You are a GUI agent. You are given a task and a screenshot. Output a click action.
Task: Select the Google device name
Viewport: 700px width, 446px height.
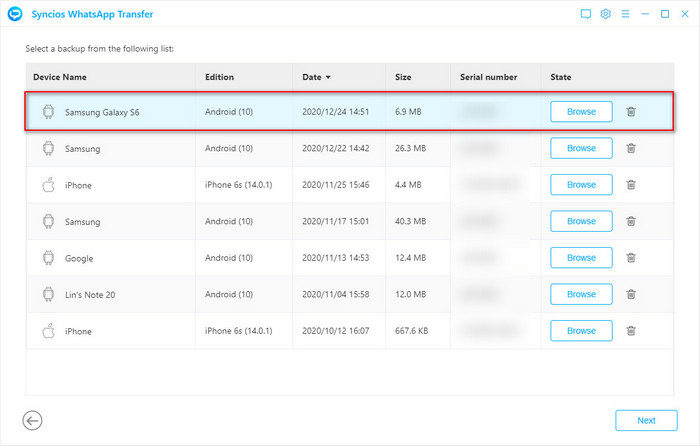(x=79, y=258)
